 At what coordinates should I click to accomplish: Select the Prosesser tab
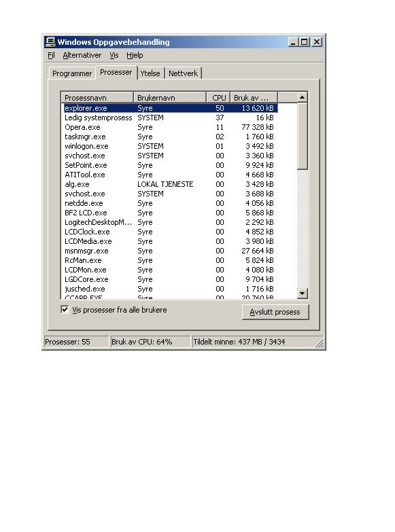click(116, 72)
